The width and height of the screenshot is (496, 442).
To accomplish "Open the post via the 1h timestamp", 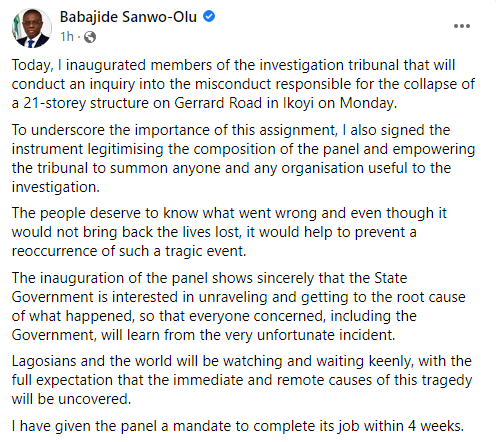I will click(67, 37).
